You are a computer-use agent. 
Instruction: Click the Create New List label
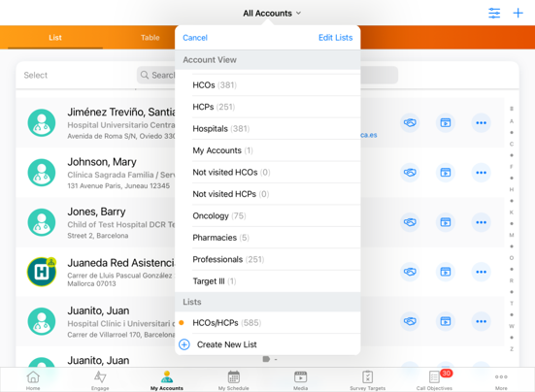tap(227, 344)
